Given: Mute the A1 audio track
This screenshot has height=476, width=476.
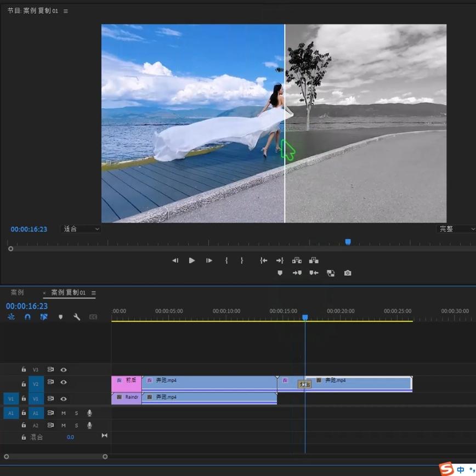Looking at the screenshot, I should click(64, 413).
